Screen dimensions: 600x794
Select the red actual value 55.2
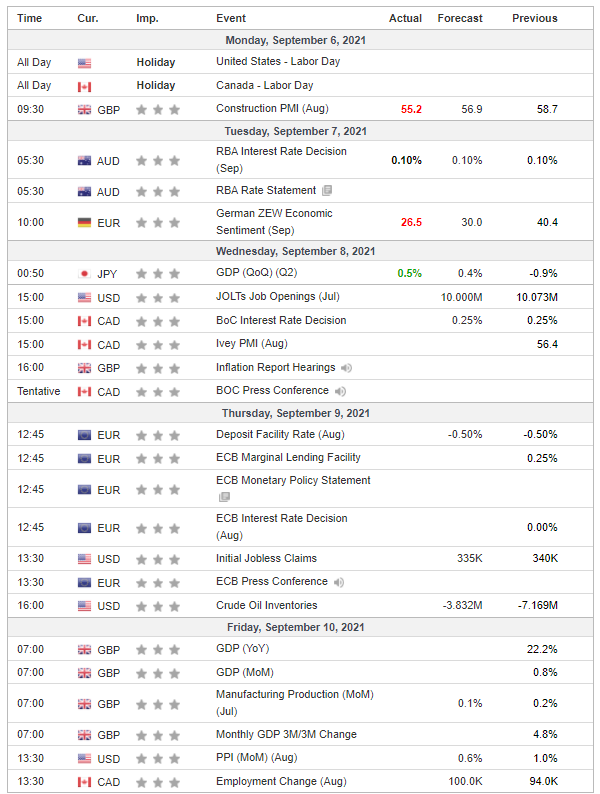[411, 109]
